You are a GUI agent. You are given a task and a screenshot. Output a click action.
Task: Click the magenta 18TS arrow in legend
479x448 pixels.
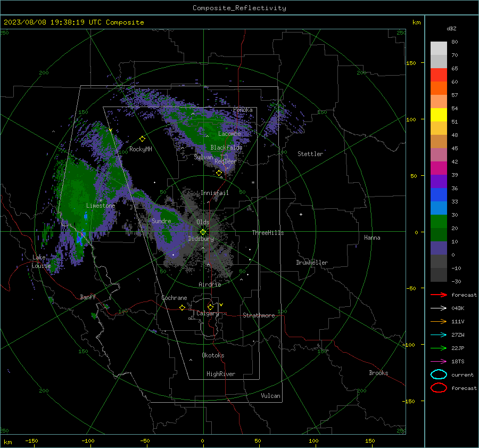click(x=439, y=362)
